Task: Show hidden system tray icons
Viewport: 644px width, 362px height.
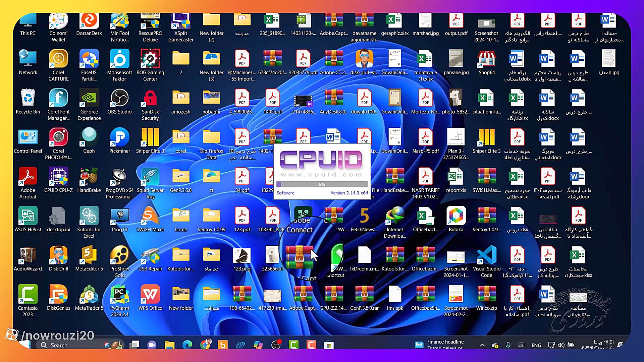Action: pyautogui.click(x=482, y=345)
